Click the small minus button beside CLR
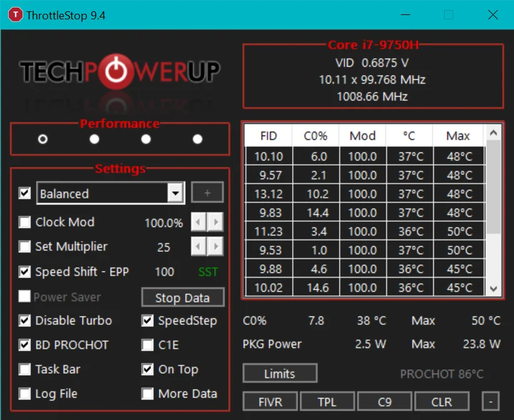Image resolution: width=514 pixels, height=420 pixels. tap(490, 402)
